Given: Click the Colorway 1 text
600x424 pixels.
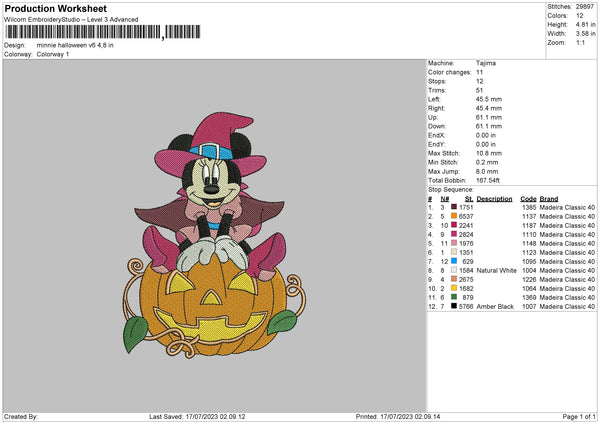Looking at the screenshot, I should point(53,53).
